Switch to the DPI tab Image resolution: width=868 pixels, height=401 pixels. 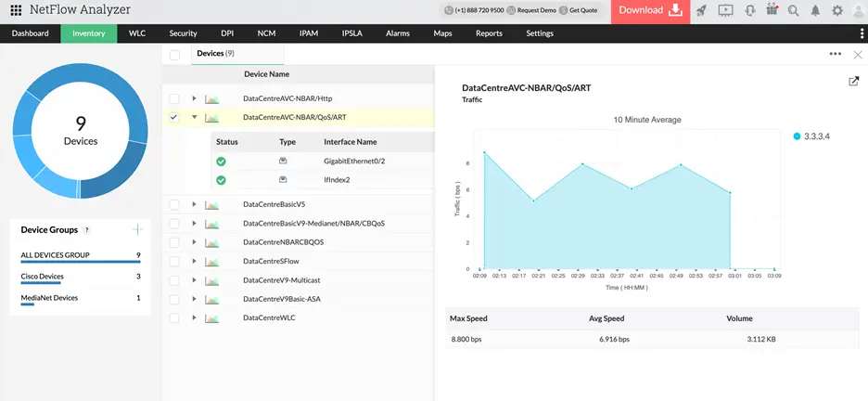click(227, 33)
